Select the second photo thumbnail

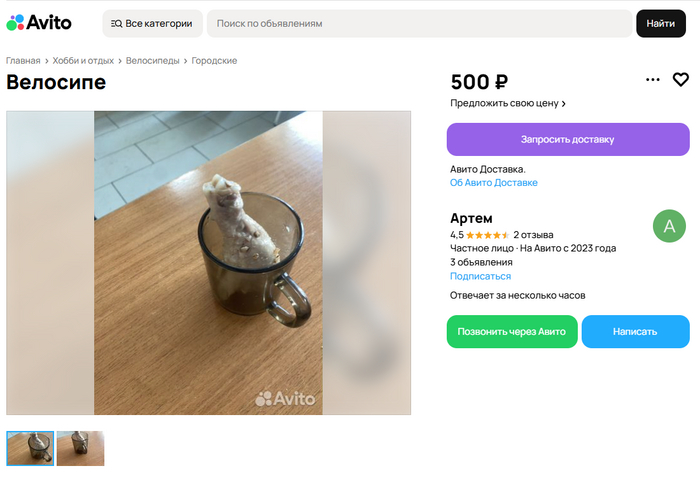pos(80,448)
